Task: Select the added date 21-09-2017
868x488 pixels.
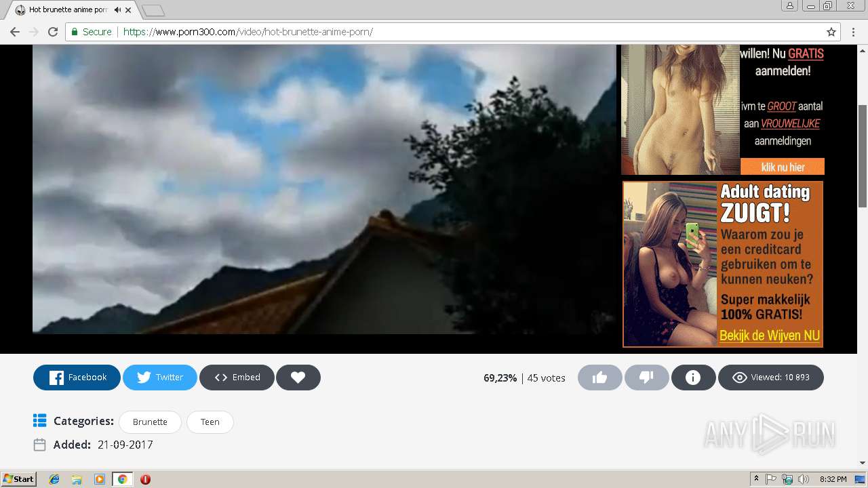Action: (125, 445)
